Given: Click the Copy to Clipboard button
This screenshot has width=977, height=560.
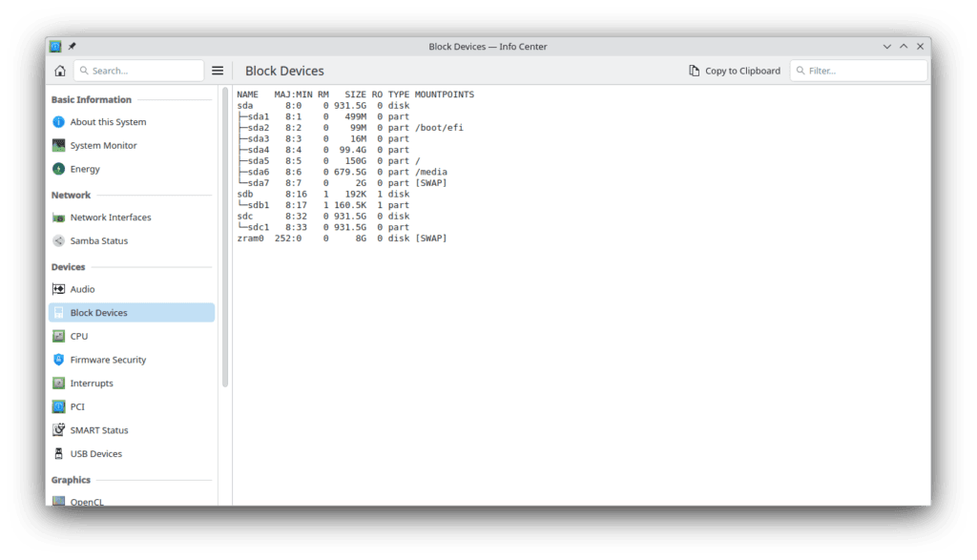Looking at the screenshot, I should 735,71.
